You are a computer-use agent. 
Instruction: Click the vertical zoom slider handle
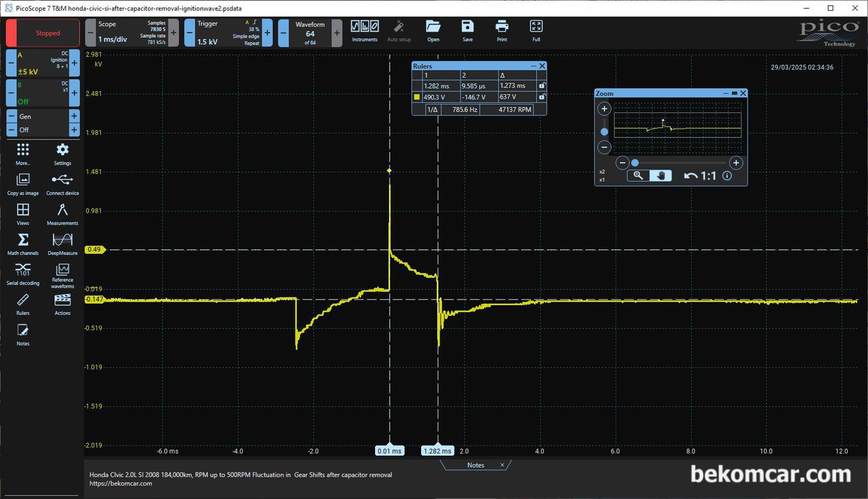(604, 132)
